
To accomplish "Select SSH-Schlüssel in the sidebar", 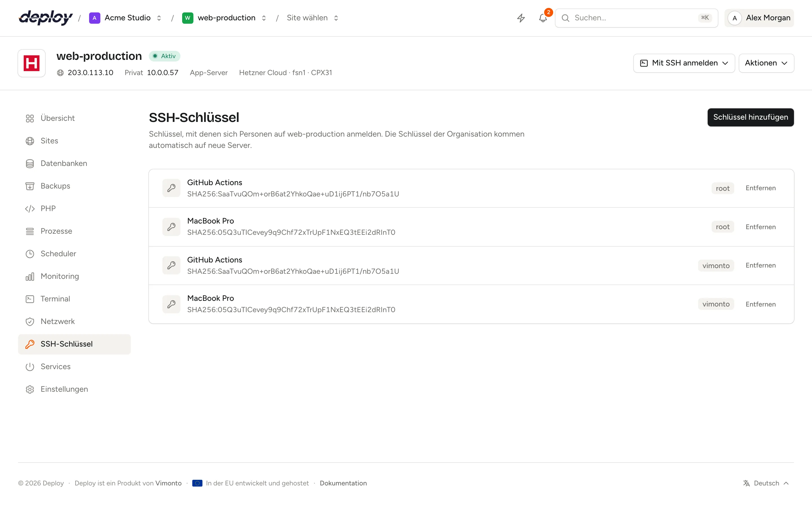I will tap(74, 344).
